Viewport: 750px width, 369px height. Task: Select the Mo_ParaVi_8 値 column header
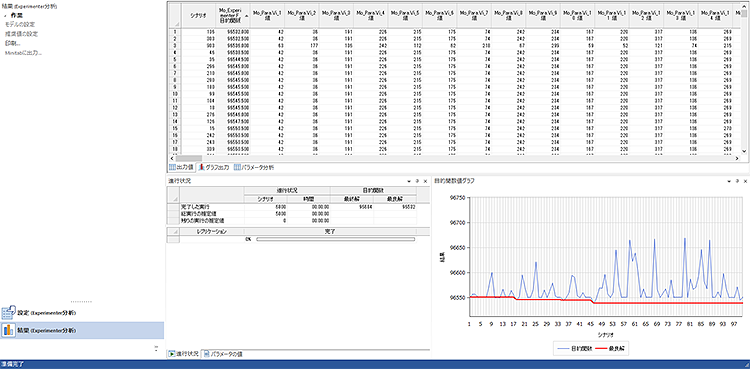[508, 15]
